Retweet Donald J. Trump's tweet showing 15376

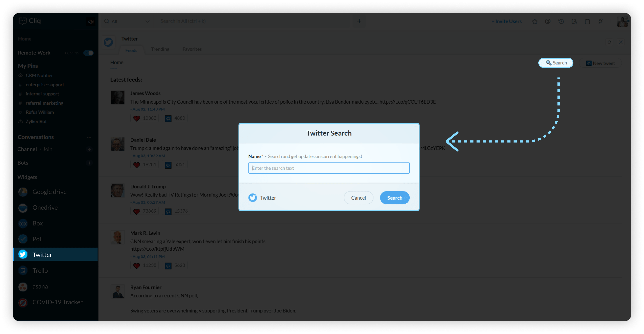point(176,211)
